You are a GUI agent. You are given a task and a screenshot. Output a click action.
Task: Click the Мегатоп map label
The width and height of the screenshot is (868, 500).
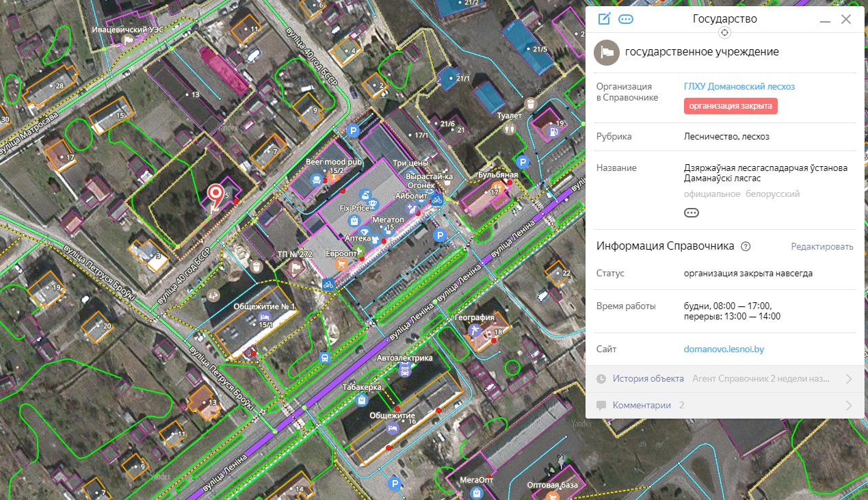pyautogui.click(x=388, y=220)
